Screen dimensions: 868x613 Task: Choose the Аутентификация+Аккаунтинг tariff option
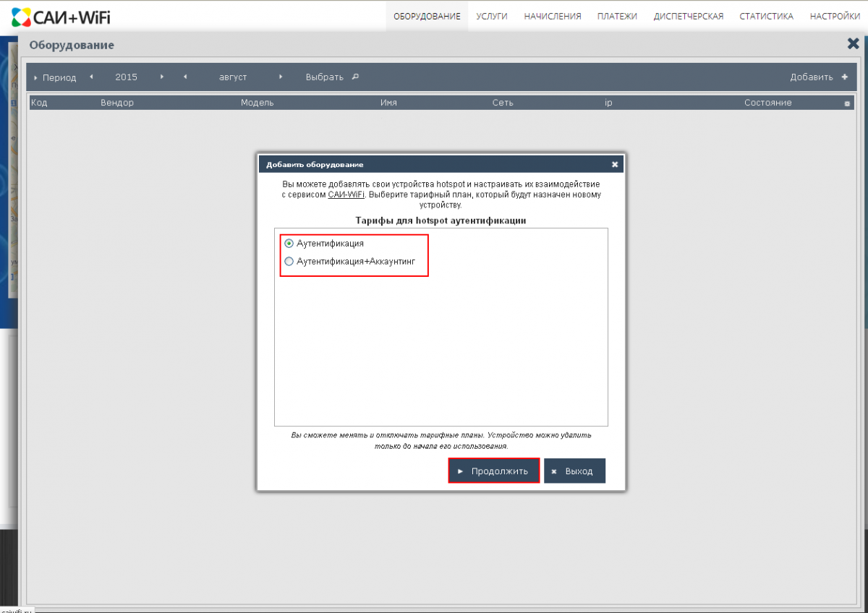point(289,262)
